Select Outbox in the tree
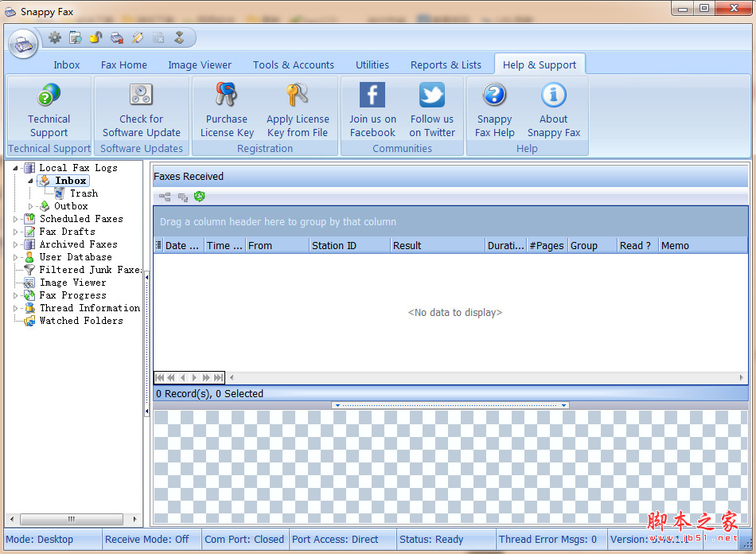Image resolution: width=756 pixels, height=554 pixels. coord(71,206)
